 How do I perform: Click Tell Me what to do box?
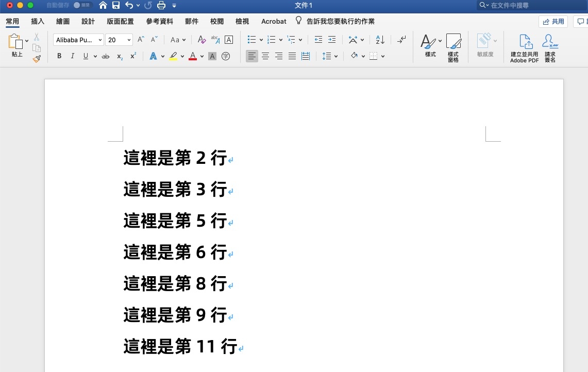(335, 21)
